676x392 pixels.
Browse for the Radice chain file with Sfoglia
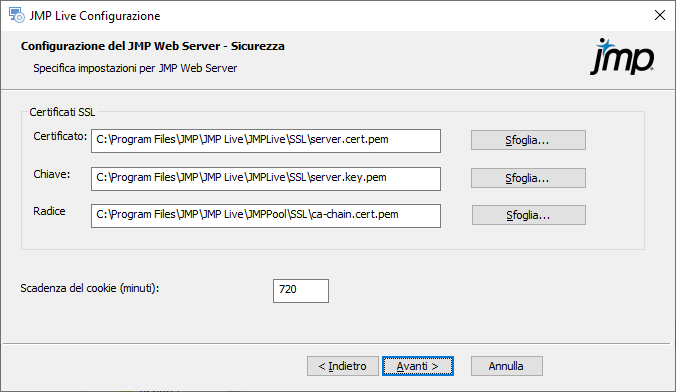click(x=529, y=215)
